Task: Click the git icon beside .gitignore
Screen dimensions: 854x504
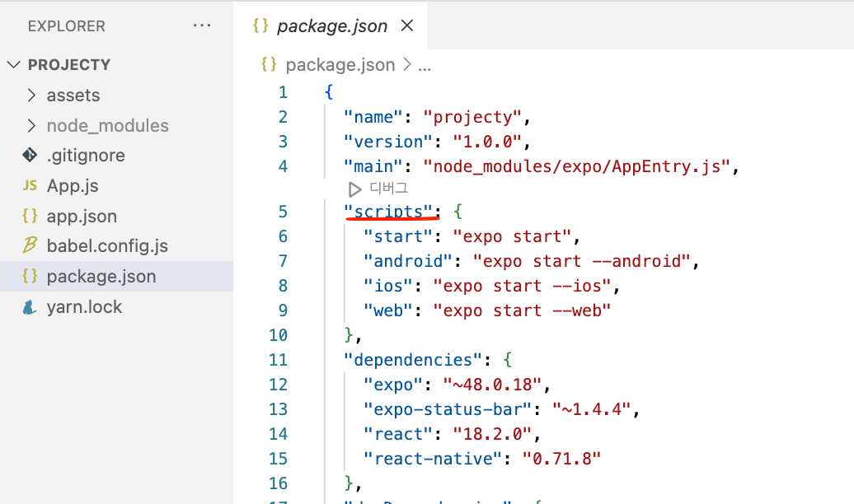Action: [x=30, y=155]
